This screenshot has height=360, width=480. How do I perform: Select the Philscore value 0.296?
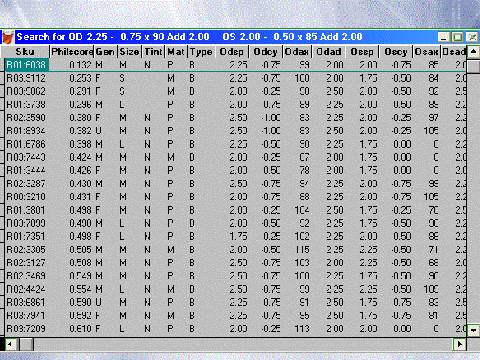point(80,105)
